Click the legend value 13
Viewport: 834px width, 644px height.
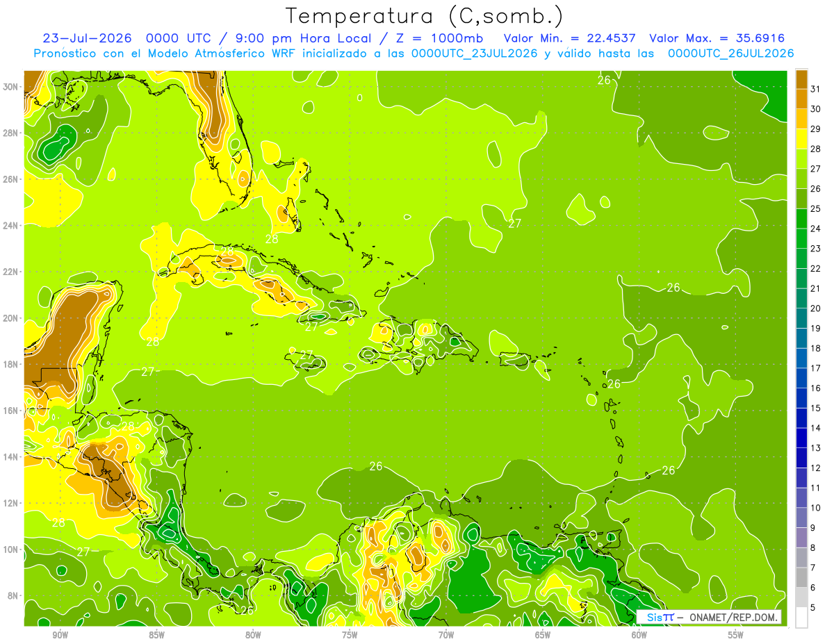point(815,448)
